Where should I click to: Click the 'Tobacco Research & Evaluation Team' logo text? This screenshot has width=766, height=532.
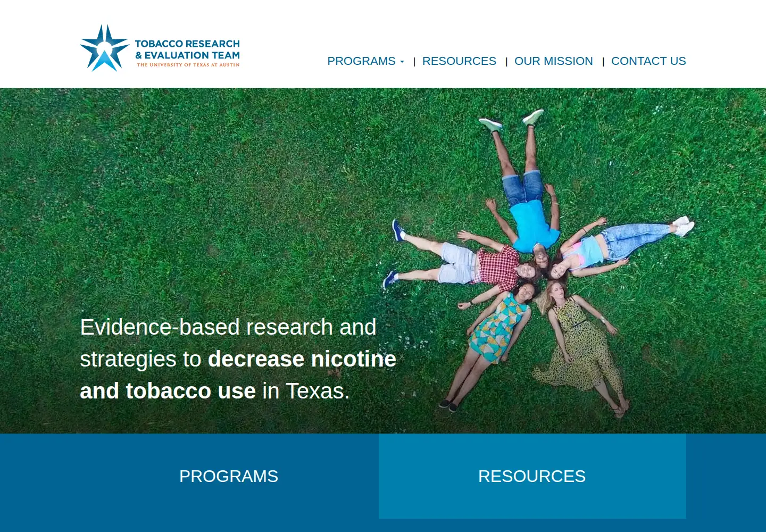pos(187,49)
